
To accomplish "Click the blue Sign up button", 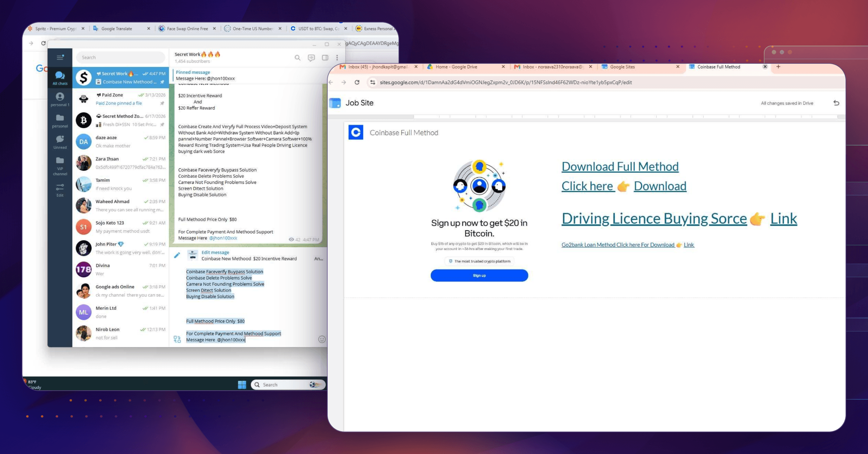I will coord(479,276).
